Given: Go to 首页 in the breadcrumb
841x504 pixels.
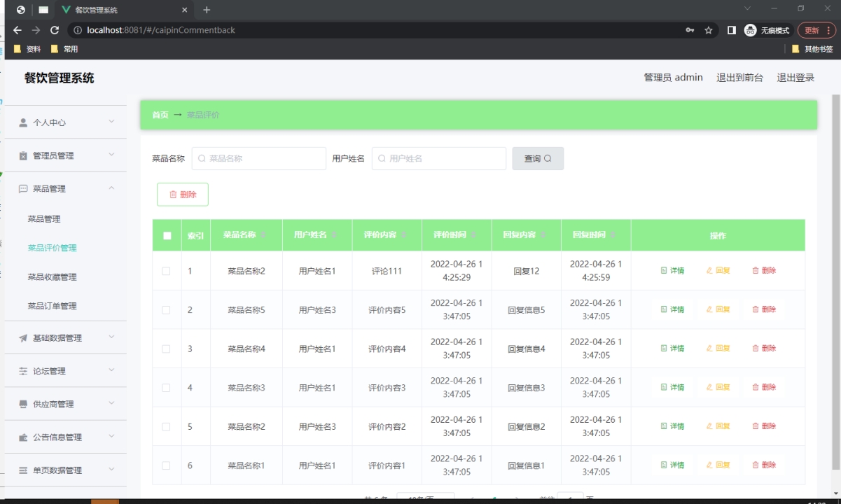Looking at the screenshot, I should point(160,115).
